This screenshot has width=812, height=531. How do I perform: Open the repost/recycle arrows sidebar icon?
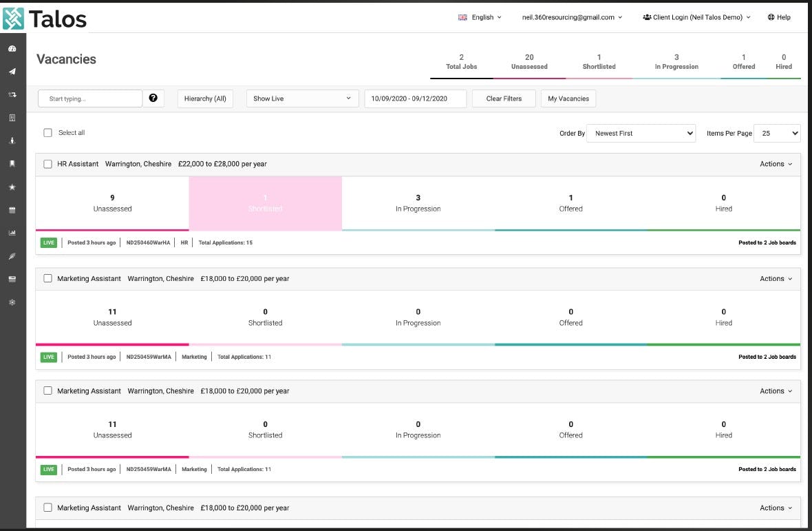coord(12,94)
